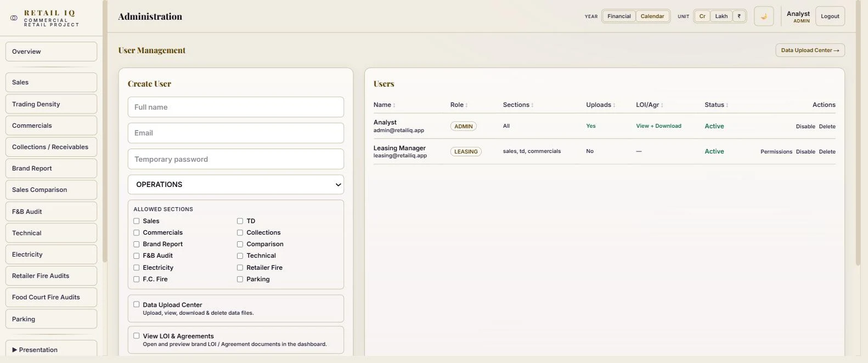The width and height of the screenshot is (868, 363).
Task: Open the OPERATIONS role dropdown
Action: (236, 184)
